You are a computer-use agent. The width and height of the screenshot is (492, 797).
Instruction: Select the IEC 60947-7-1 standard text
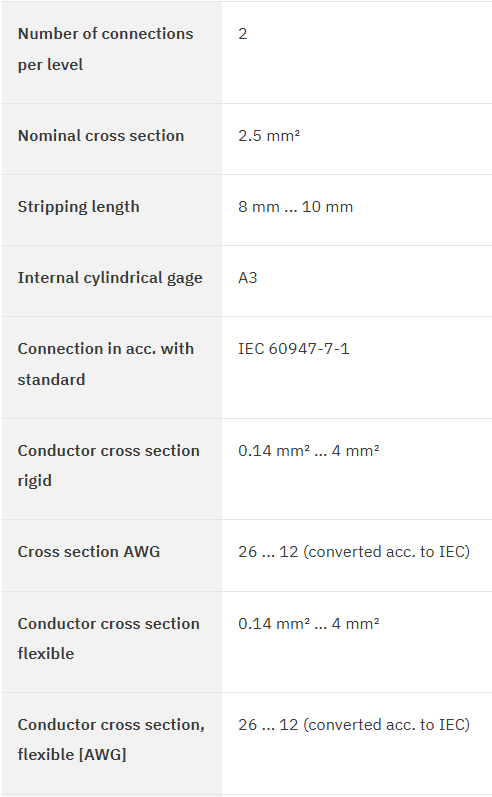[294, 349]
